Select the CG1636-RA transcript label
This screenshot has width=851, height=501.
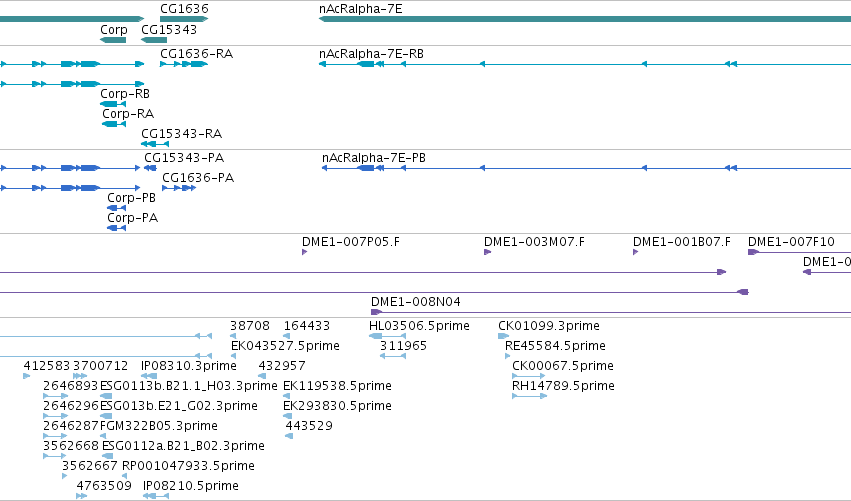pos(196,54)
